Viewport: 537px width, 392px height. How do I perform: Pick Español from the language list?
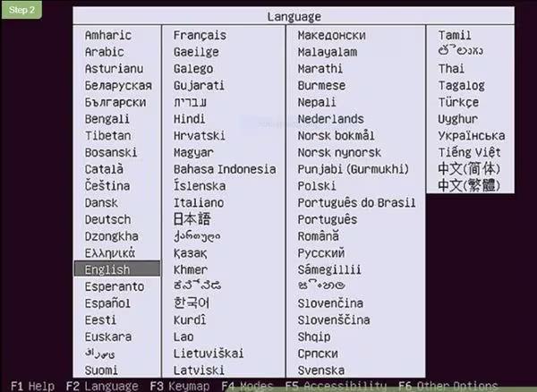pos(107,303)
